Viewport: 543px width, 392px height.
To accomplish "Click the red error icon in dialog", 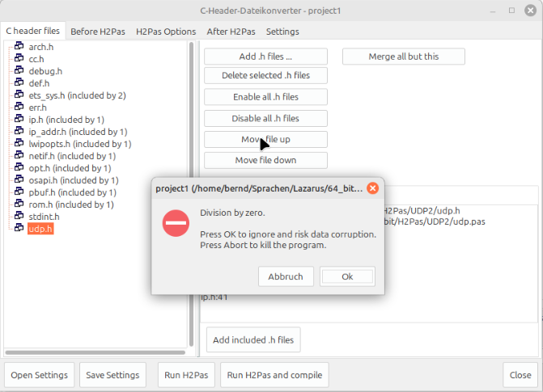I will pos(176,223).
